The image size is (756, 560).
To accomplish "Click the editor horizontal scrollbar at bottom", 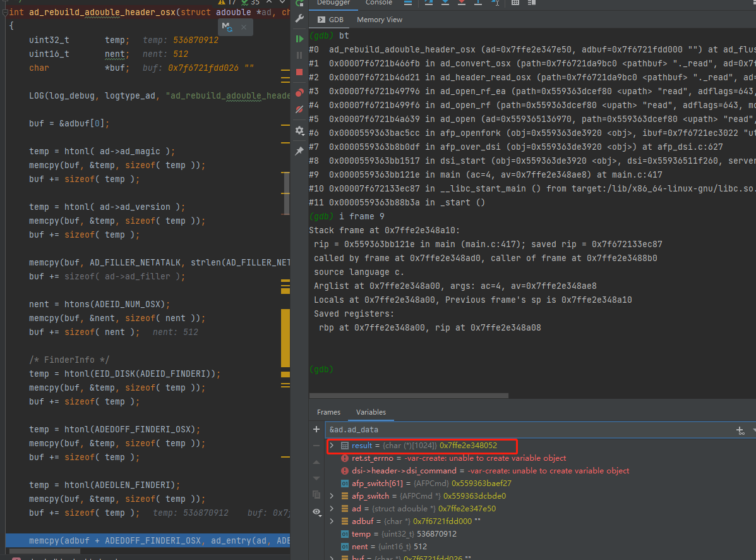I will point(45,551).
